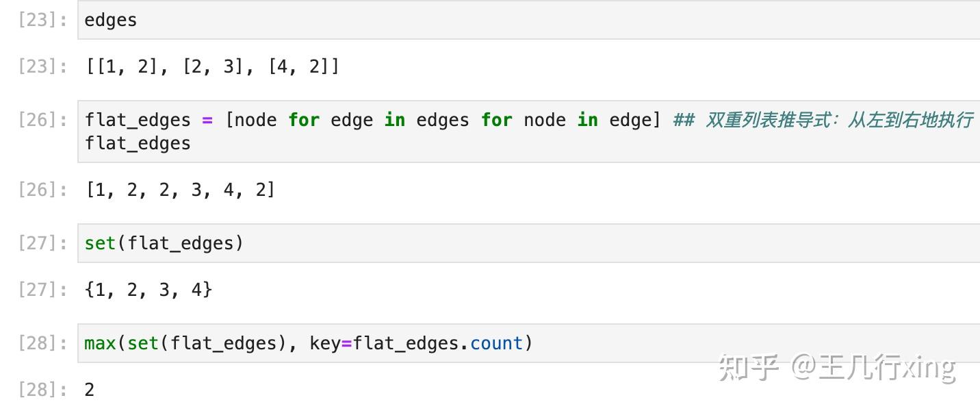Click the output prompt [28] beside the result 2
This screenshot has width=980, height=411.
click(42, 390)
